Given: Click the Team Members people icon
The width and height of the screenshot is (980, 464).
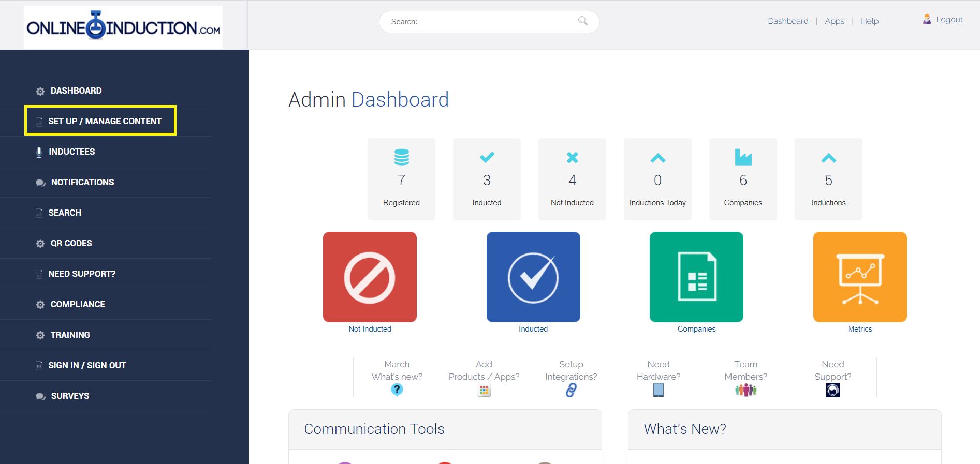Looking at the screenshot, I should (x=746, y=390).
